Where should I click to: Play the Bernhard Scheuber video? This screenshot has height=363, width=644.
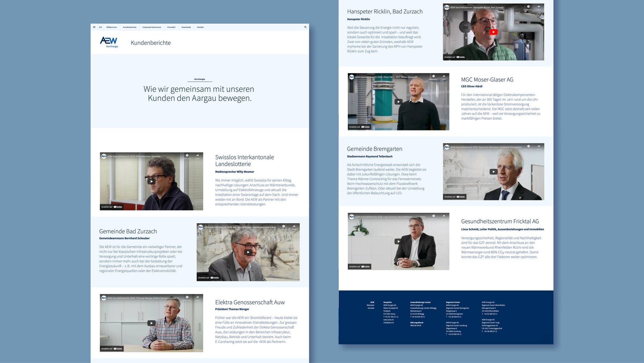click(x=248, y=252)
